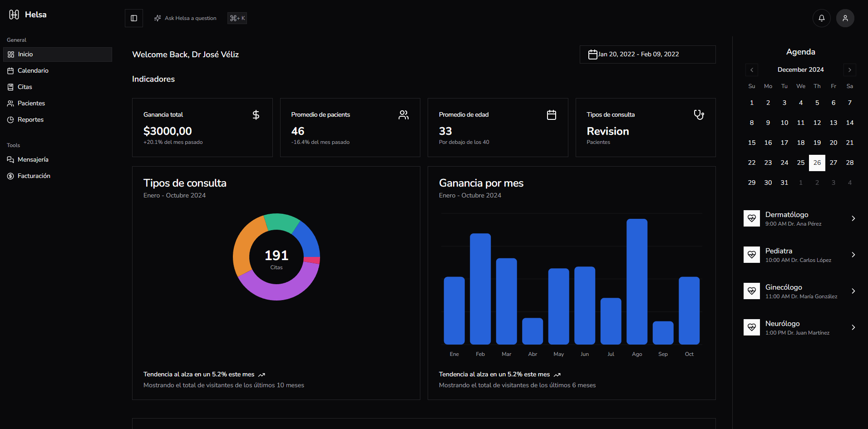868x429 pixels.
Task: Select December 10 in the calendar
Action: 784,123
